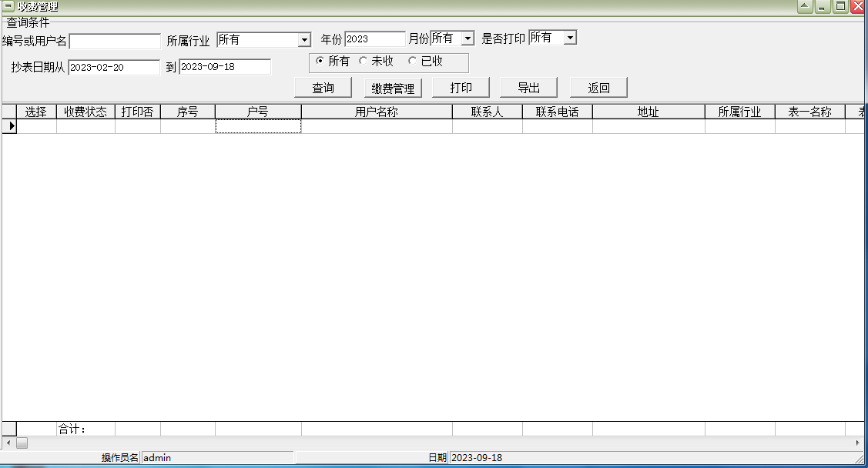Click the end date field 2023-09-18
The image size is (868, 468).
(x=225, y=67)
